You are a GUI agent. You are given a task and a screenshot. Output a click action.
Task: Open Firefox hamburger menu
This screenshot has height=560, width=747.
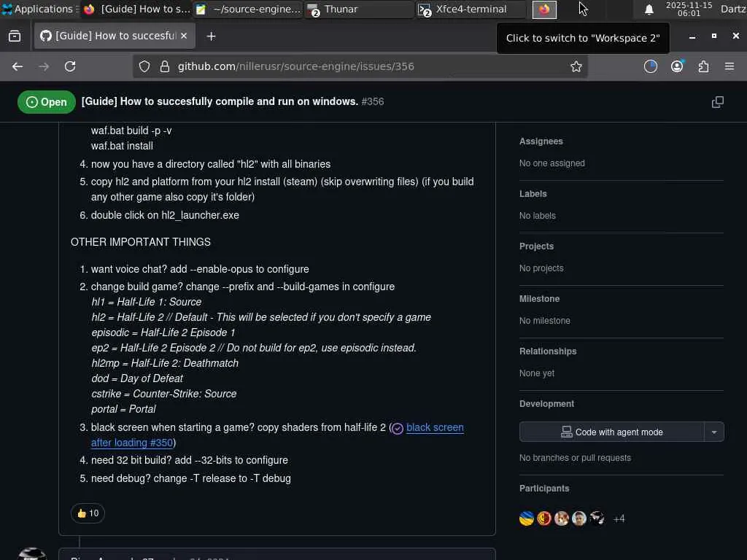pos(729,66)
